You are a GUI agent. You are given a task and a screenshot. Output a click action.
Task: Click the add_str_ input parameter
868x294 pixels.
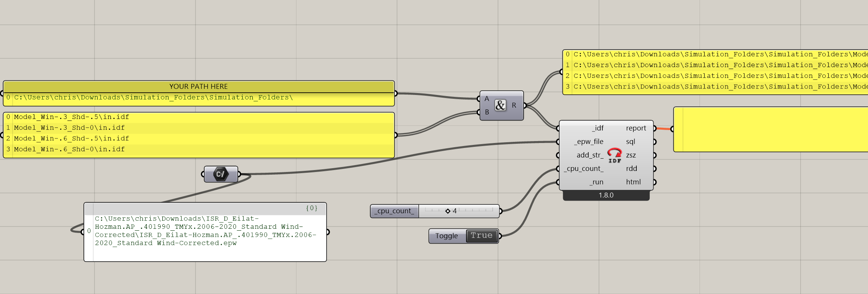click(x=590, y=155)
